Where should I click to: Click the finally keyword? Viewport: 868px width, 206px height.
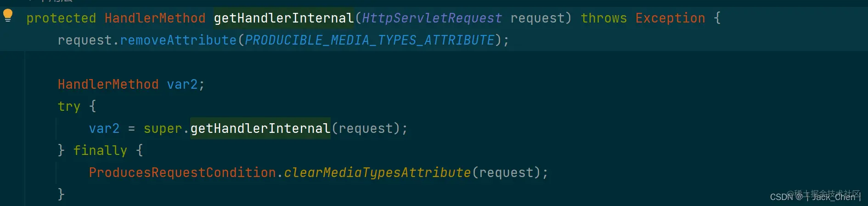click(x=100, y=150)
